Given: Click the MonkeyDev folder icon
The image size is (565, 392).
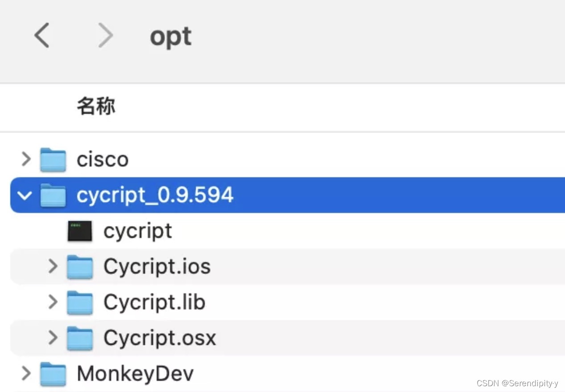Looking at the screenshot, I should pyautogui.click(x=53, y=374).
